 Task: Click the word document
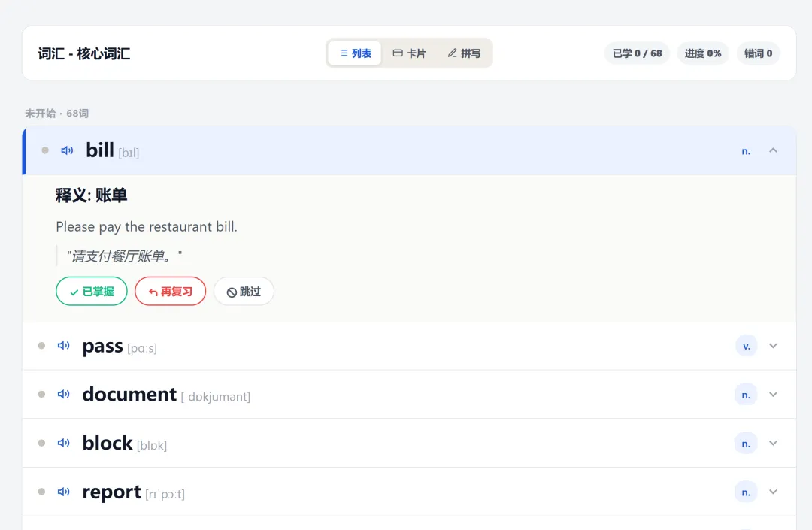(x=129, y=395)
